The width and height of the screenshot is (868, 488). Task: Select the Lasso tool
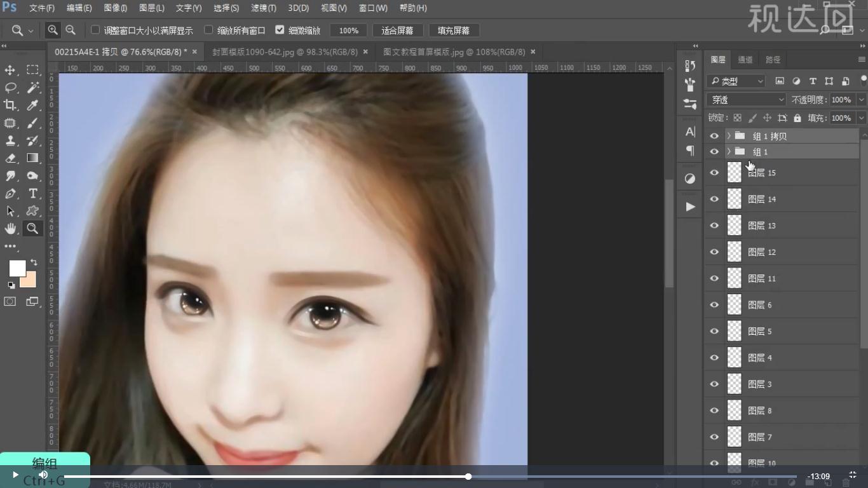pos(10,88)
